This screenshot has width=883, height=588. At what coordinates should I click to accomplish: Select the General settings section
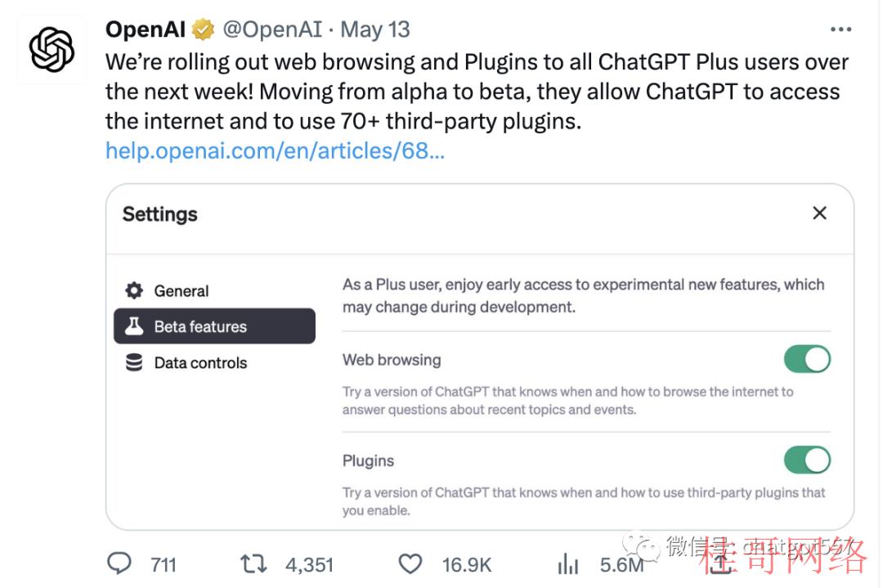(x=182, y=290)
